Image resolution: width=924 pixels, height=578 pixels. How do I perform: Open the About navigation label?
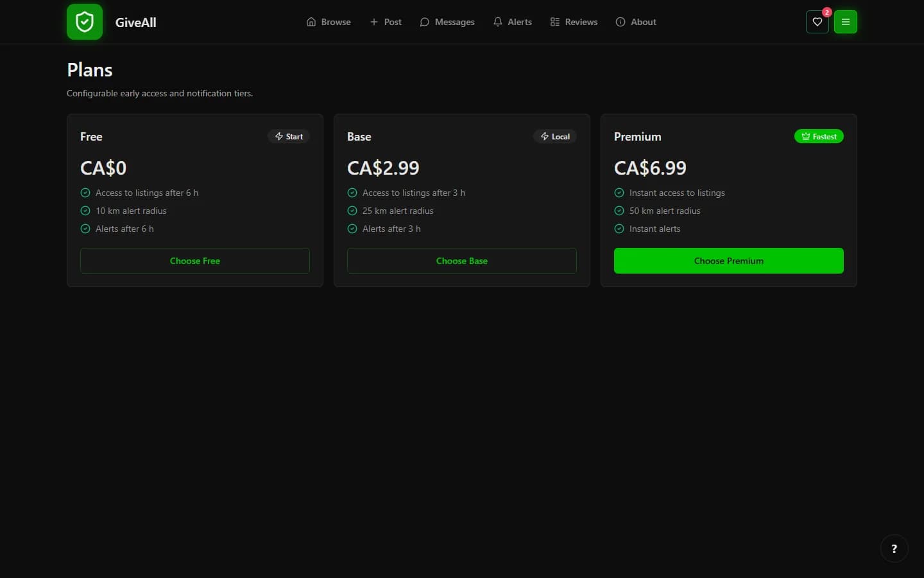(643, 22)
